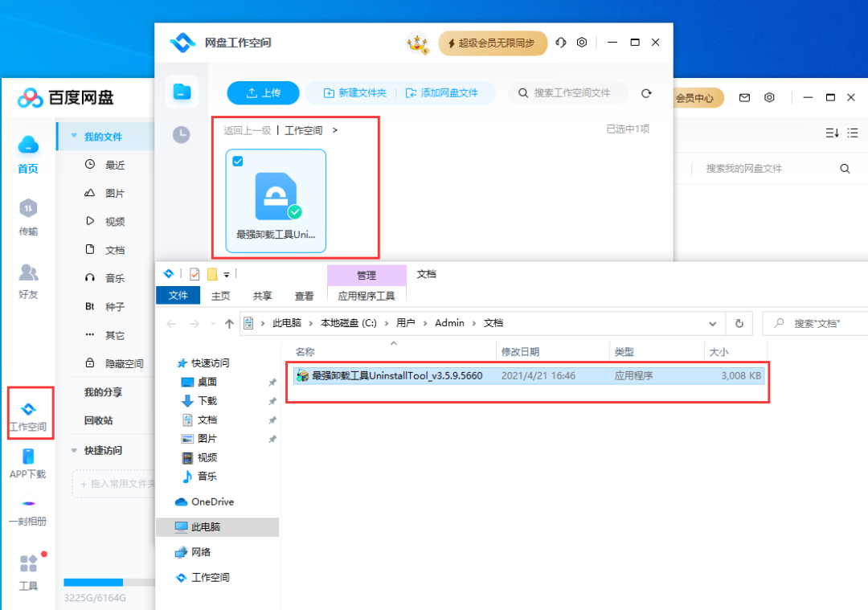Image resolution: width=868 pixels, height=610 pixels.
Task: Open settings icon in Baidu Netdisk title bar
Action: 769,97
